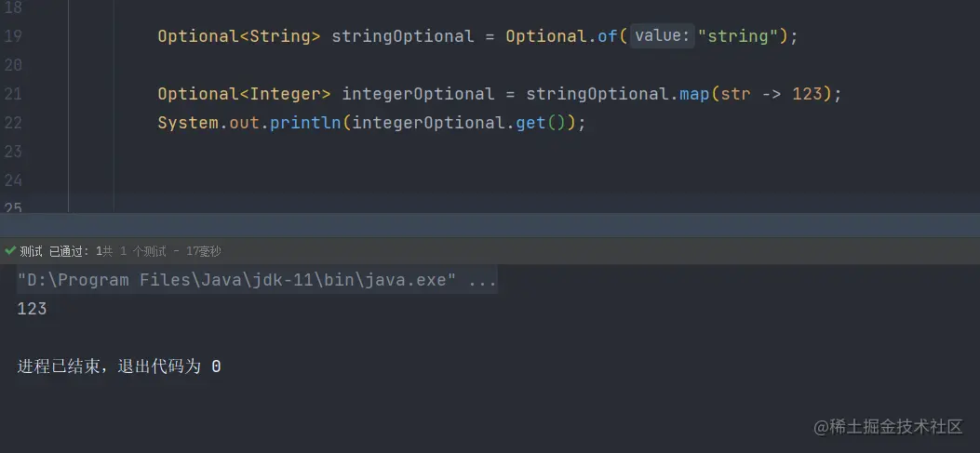Screen dimensions: 980x453
Task: Click the "string" literal in Optional.of
Action: click(x=738, y=36)
